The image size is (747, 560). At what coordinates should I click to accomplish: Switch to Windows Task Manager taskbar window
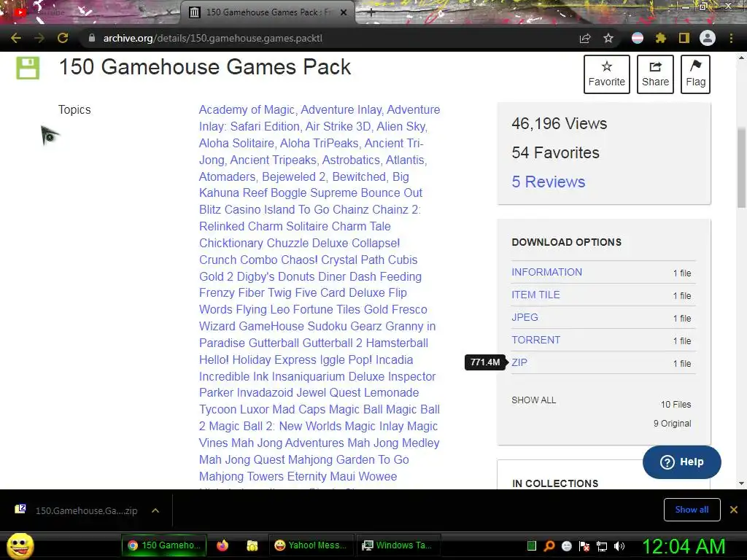pos(398,545)
